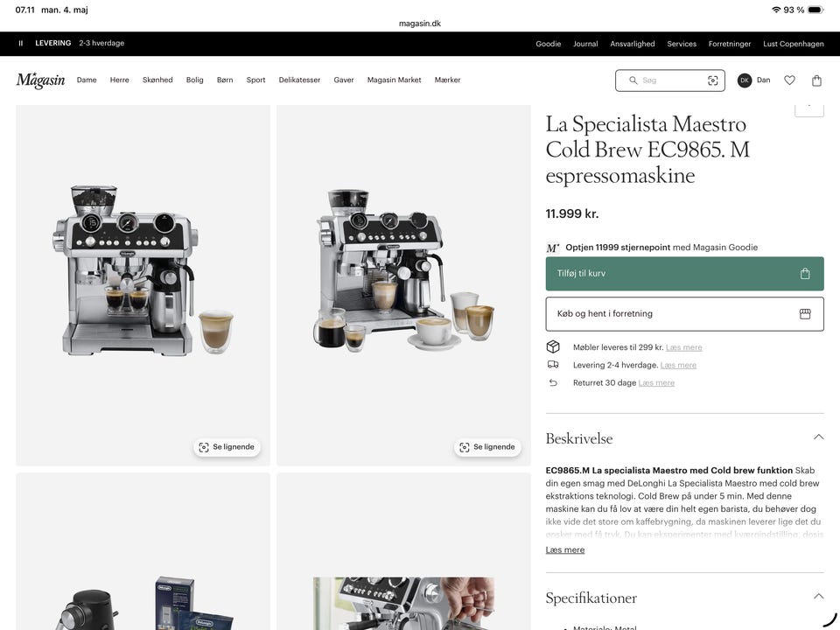
Task: Open the Sport menu
Action: (x=255, y=80)
